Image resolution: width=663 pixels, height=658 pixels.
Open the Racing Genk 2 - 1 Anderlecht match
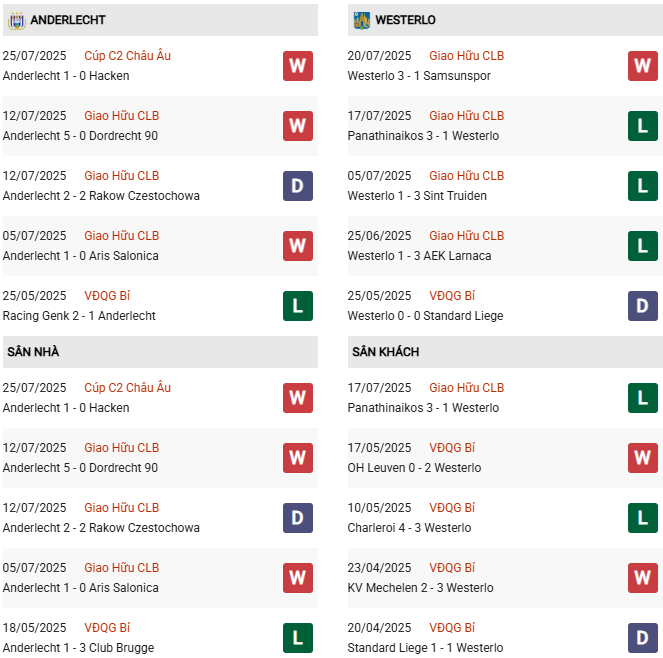pos(79,316)
